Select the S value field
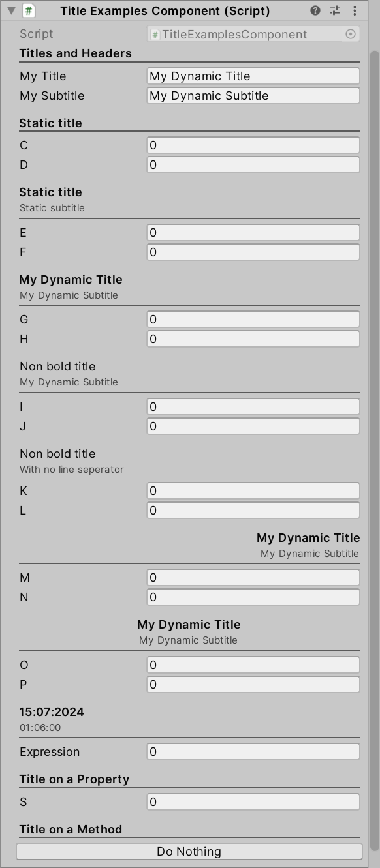Viewport: 380px width, 868px height. (x=253, y=802)
